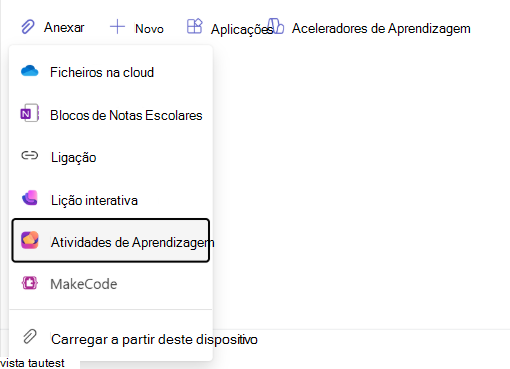
Task: Select Ficheiros na cloud
Action: 111,72
